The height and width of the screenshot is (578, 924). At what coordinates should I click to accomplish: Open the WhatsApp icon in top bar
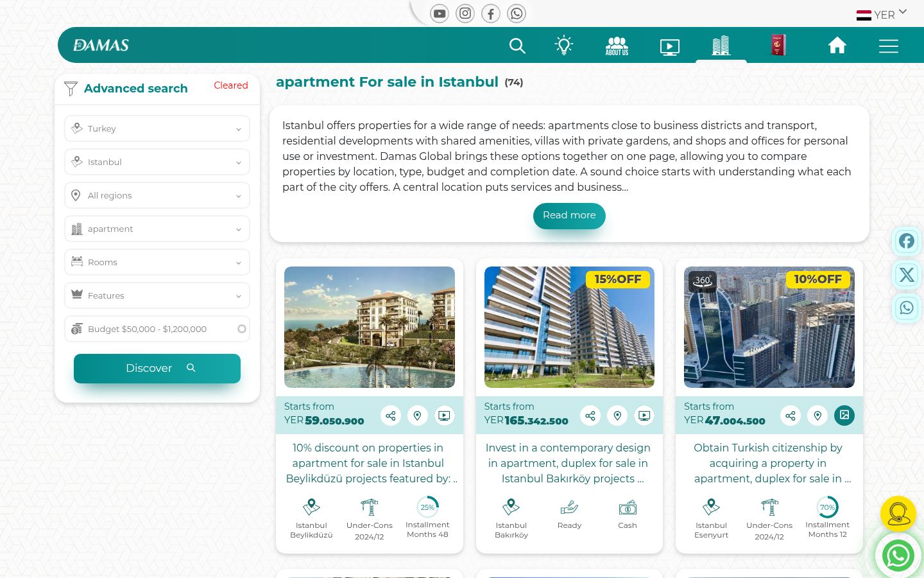click(x=517, y=13)
